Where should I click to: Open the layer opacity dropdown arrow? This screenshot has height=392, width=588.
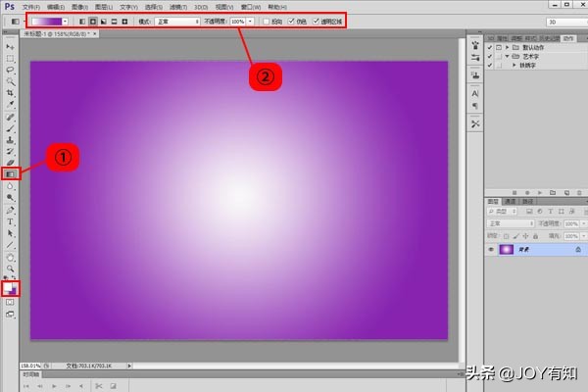point(583,223)
